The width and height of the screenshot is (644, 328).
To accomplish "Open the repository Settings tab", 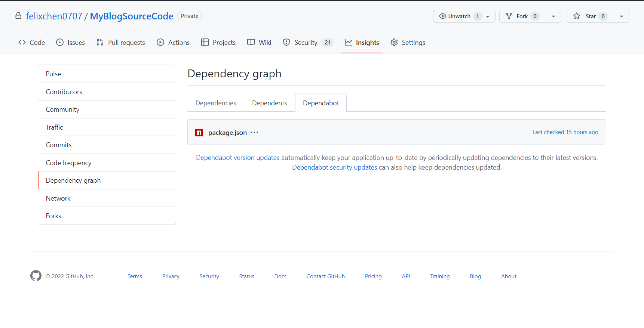I will coord(408,43).
